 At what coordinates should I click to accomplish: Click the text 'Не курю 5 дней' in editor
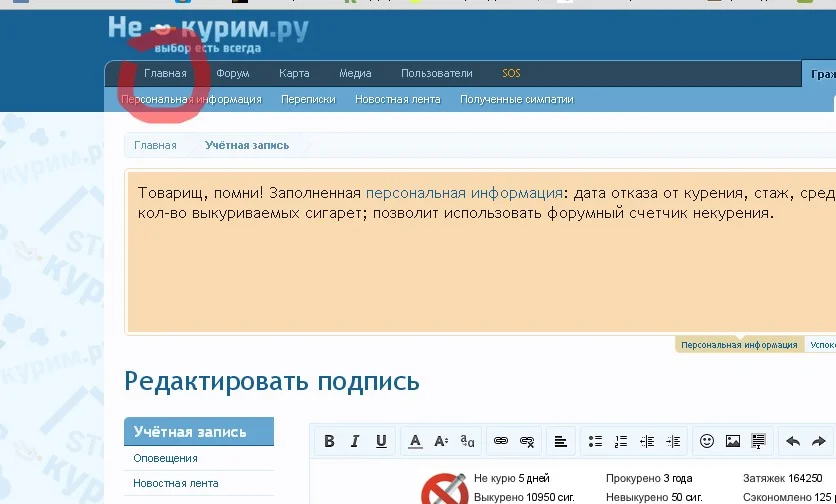(x=512, y=478)
